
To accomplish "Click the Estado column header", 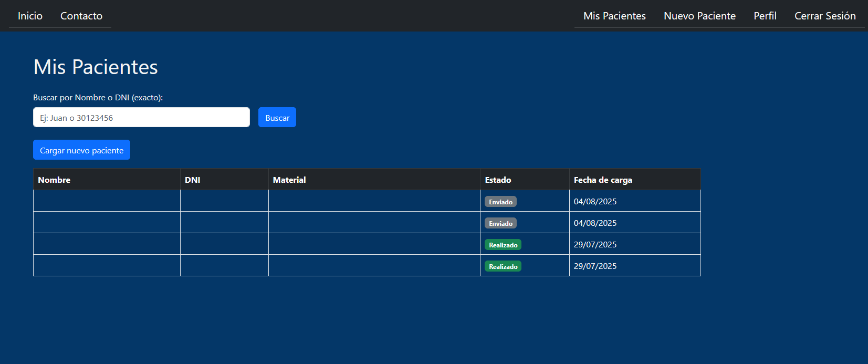I will tap(498, 180).
